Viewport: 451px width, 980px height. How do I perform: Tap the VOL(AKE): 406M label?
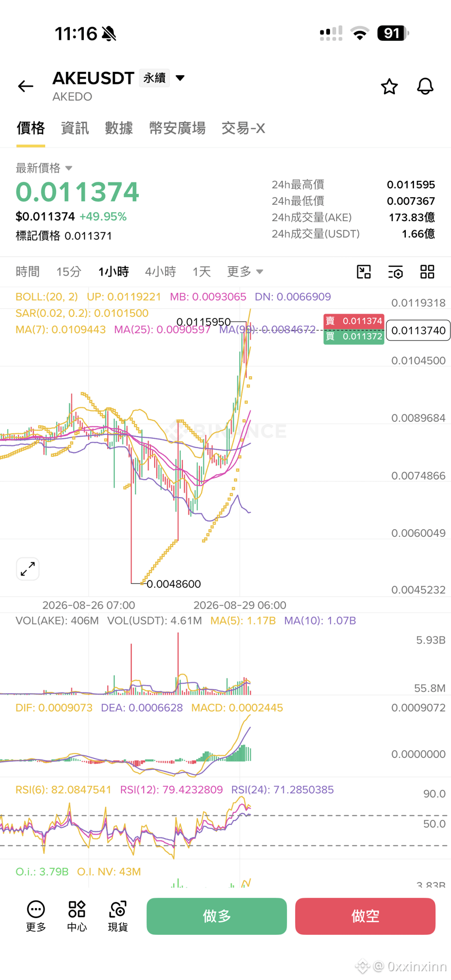(57, 621)
